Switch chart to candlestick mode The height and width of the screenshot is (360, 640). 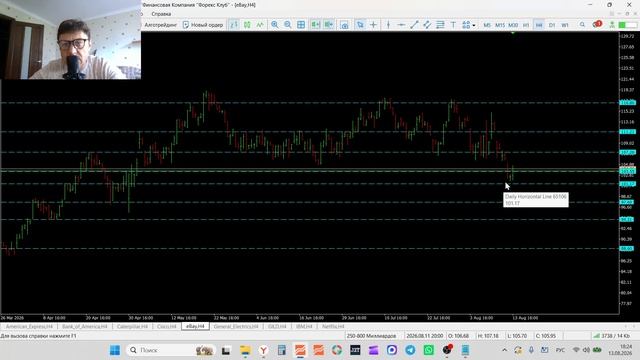[247, 25]
